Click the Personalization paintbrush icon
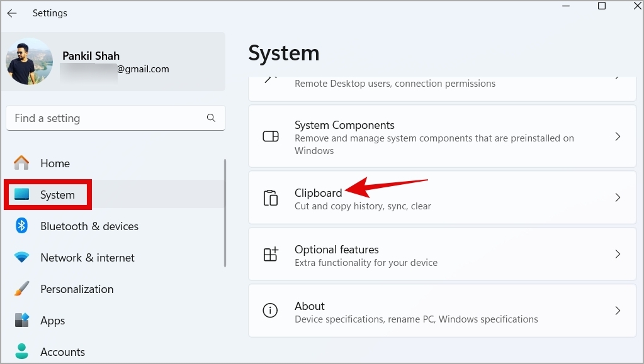644x364 pixels. (x=21, y=289)
